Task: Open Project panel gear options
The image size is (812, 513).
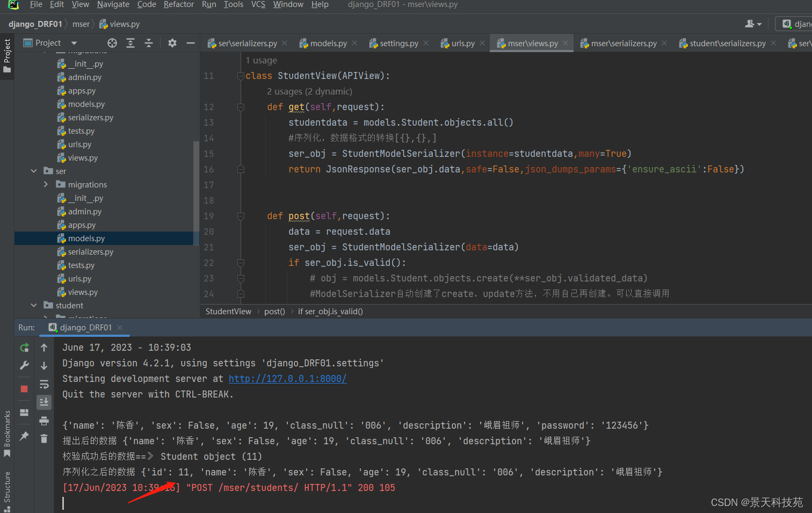Action: pos(172,43)
